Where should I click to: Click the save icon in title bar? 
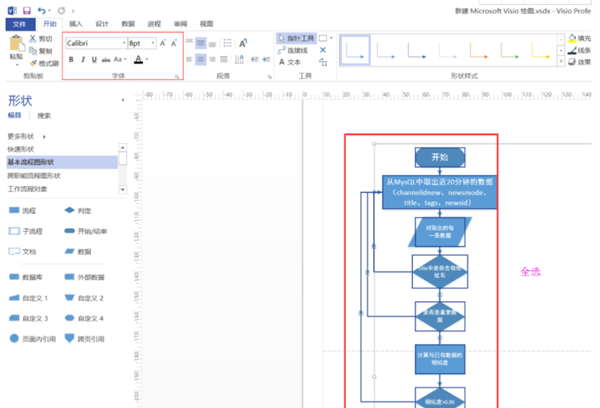pos(26,9)
